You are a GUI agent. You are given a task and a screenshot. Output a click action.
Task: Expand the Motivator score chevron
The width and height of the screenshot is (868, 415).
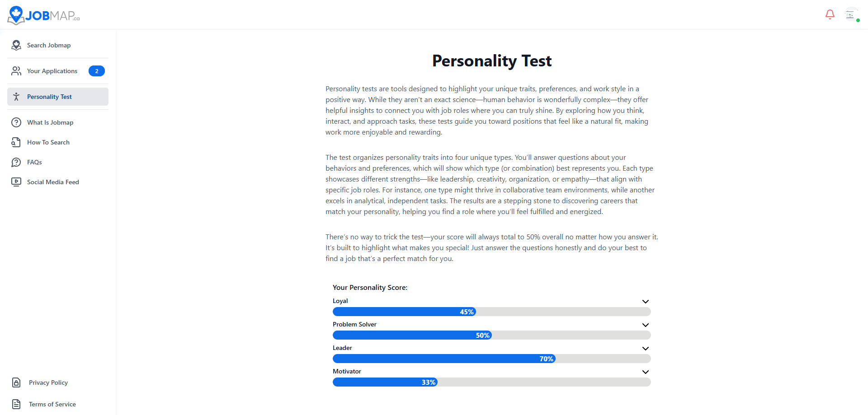coord(646,372)
